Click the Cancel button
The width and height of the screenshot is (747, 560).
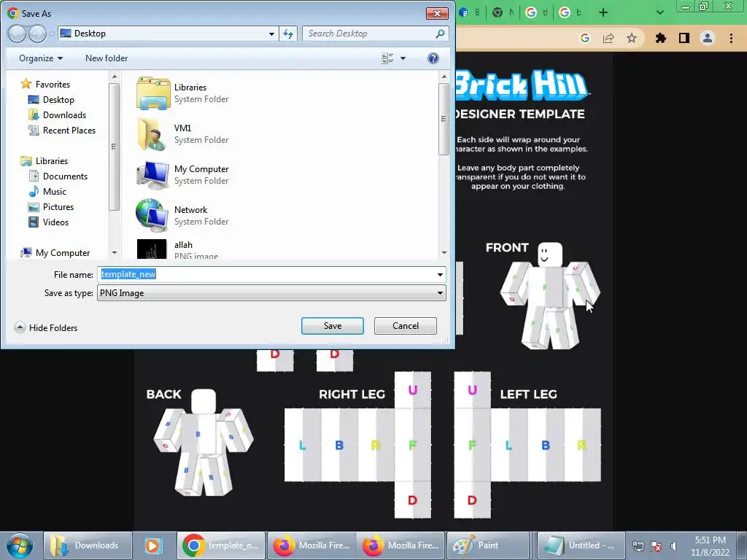(406, 326)
